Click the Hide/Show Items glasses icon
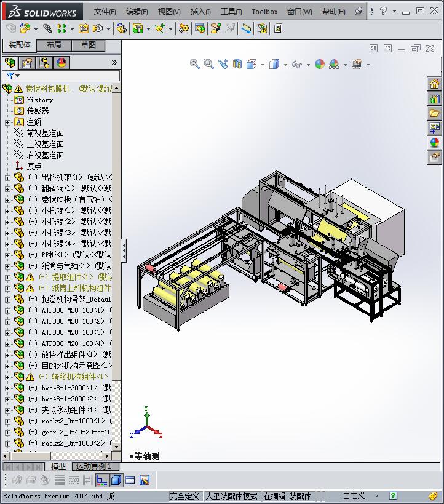Viewport: 444px width, 504px height. [297, 65]
